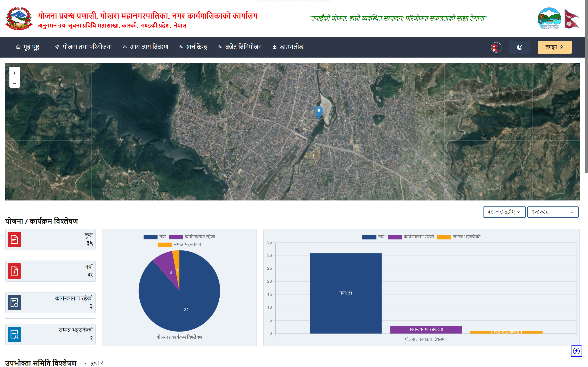Screen dimensions: 588x367
Task: Open the वडा नं छान्नूहोस् dropdown
Action: 504,212
